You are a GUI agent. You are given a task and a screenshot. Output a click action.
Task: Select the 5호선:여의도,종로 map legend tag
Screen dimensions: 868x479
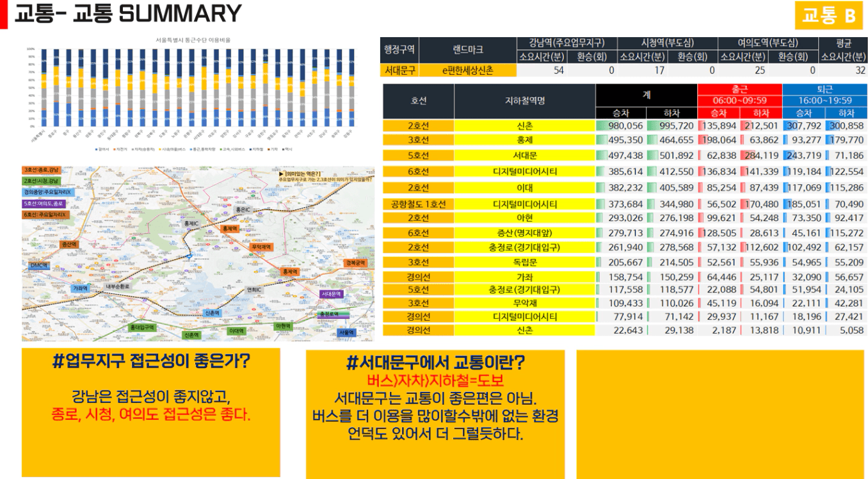44,204
